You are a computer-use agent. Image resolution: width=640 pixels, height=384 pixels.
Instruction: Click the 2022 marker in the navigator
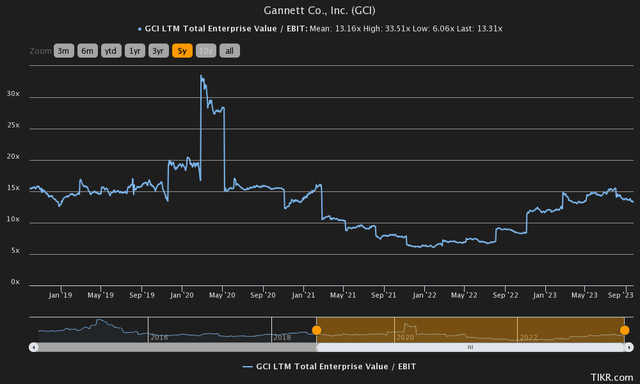click(x=529, y=337)
